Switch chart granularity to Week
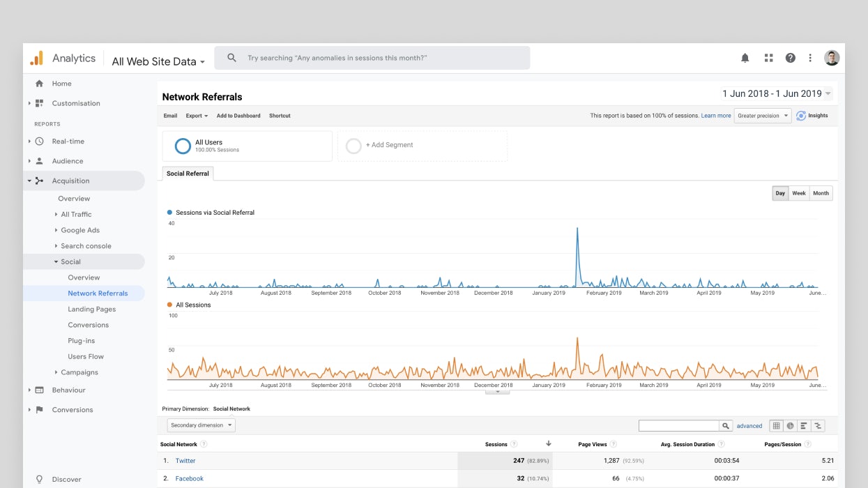868x488 pixels. (x=798, y=193)
